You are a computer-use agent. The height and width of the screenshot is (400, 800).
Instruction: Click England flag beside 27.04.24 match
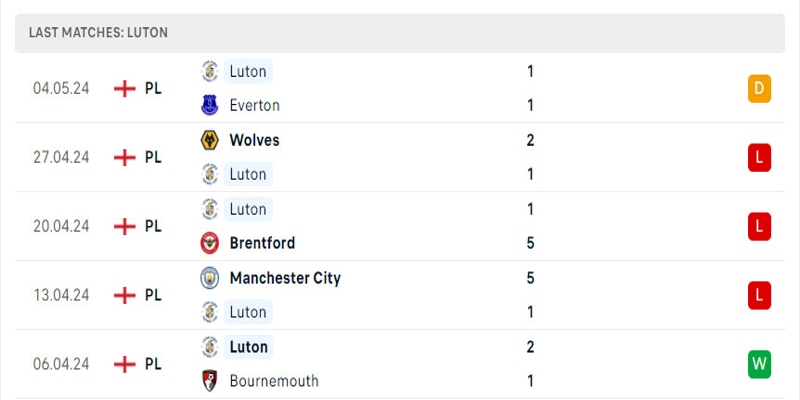click(x=125, y=157)
